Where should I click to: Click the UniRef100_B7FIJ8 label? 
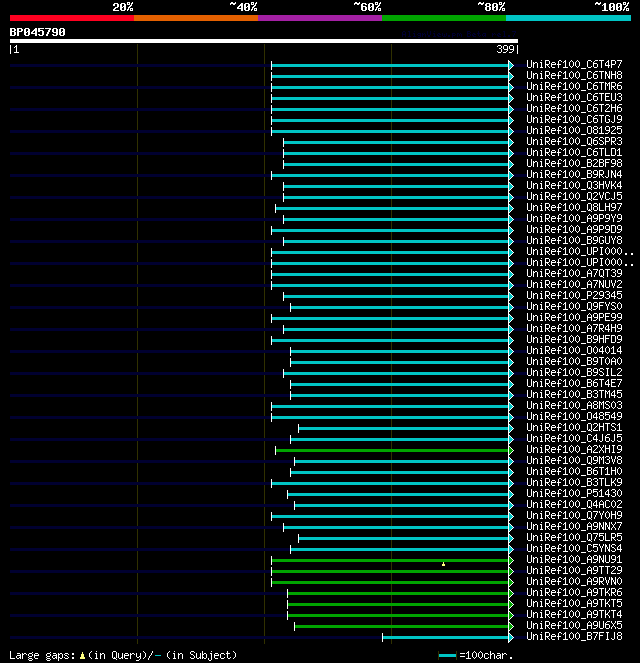point(574,636)
